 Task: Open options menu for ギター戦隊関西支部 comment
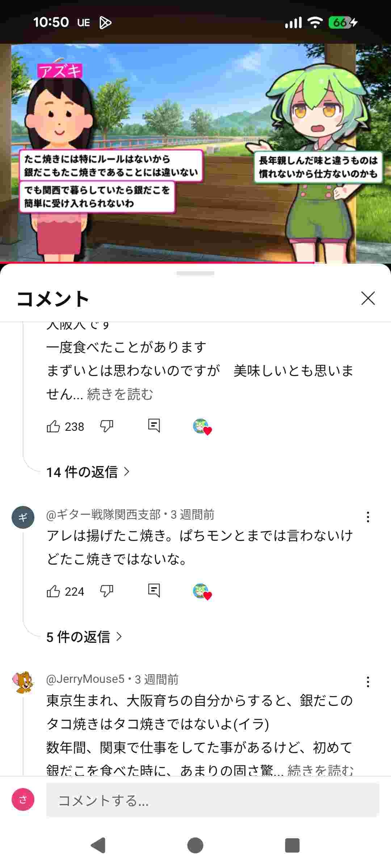click(368, 517)
